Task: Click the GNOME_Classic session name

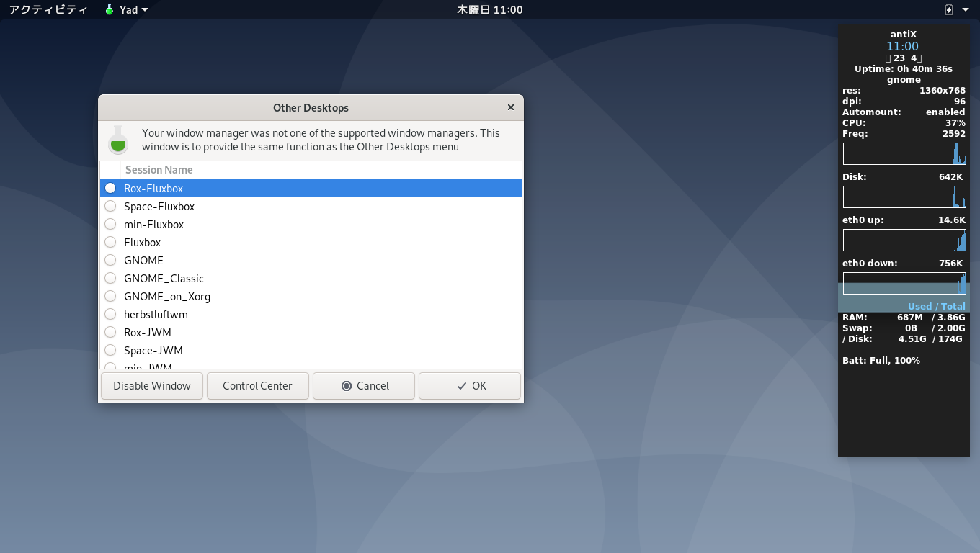Action: tap(164, 279)
